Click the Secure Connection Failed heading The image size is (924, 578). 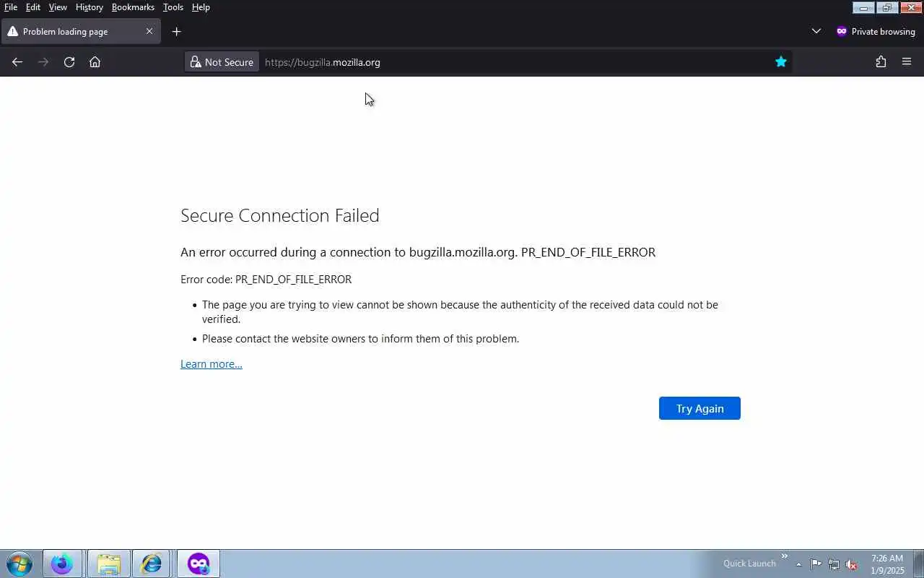(280, 215)
